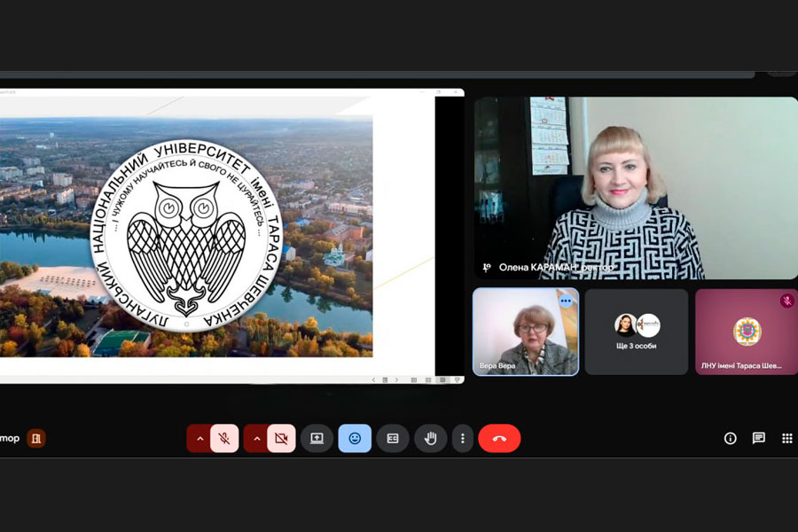Open the activities grid

click(786, 438)
